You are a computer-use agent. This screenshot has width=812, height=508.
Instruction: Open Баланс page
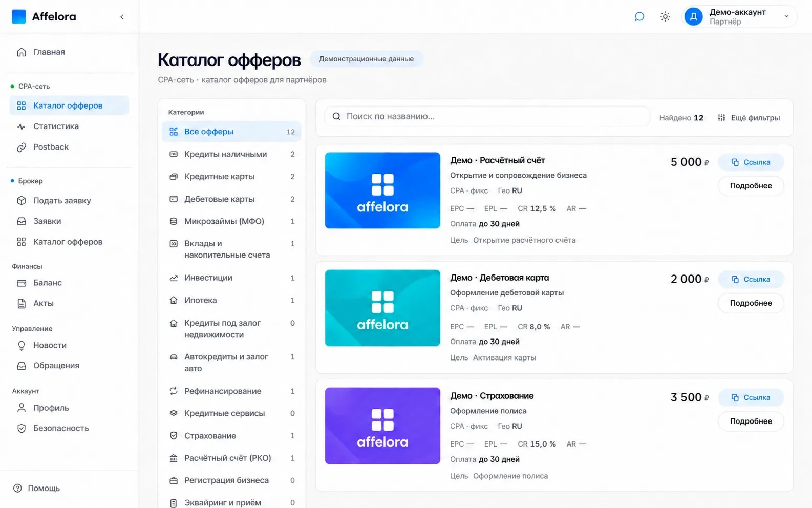point(69,283)
